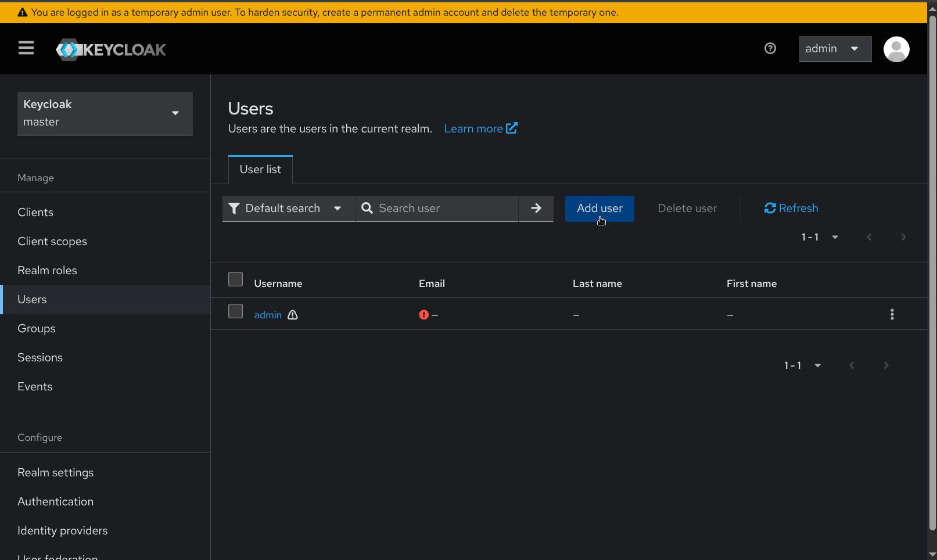The width and height of the screenshot is (937, 560).
Task: Click the Refresh button
Action: tap(791, 208)
